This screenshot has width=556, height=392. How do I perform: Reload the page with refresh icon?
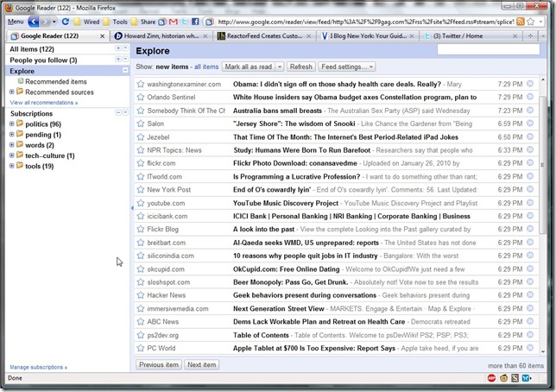[x=66, y=22]
